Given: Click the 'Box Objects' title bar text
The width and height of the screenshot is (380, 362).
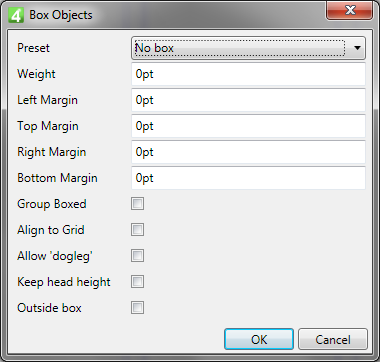Looking at the screenshot, I should point(61,15).
